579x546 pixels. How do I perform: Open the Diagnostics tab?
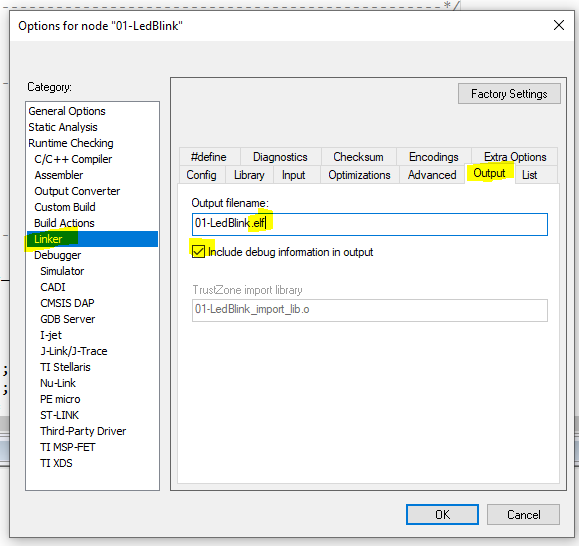(280, 157)
